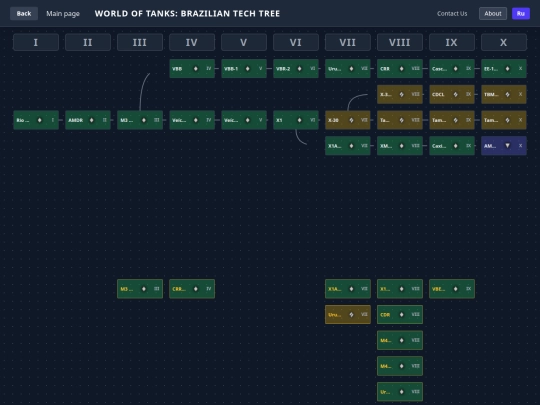Click the class icon on the EE-1... tier X card
540x405 pixels.
(x=507, y=69)
